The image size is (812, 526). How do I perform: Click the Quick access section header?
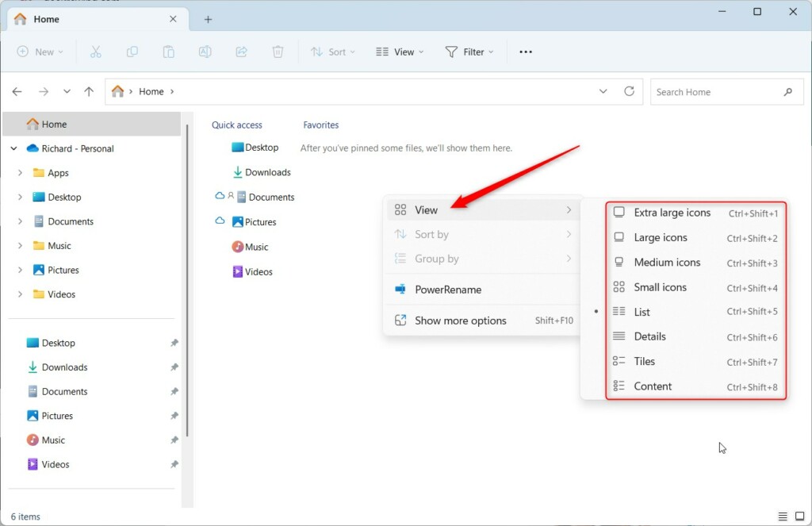point(236,125)
